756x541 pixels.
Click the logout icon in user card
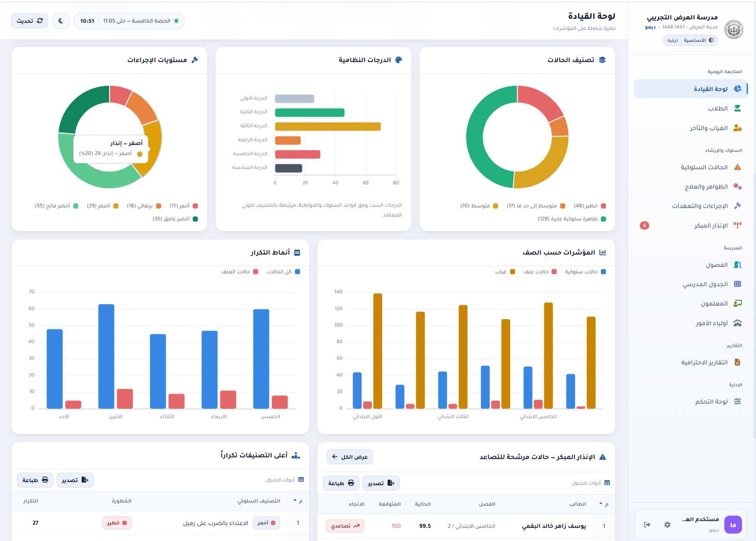tap(647, 525)
